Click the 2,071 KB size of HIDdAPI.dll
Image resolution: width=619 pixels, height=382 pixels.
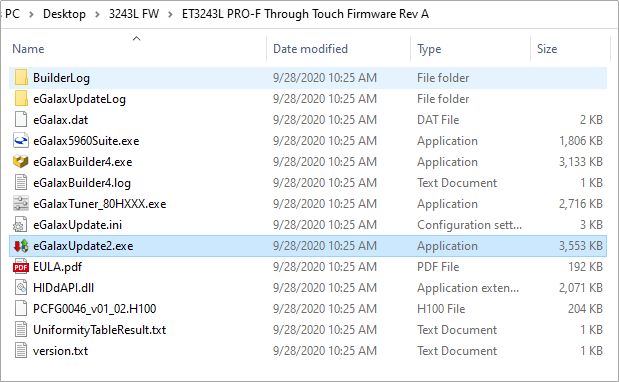point(581,288)
